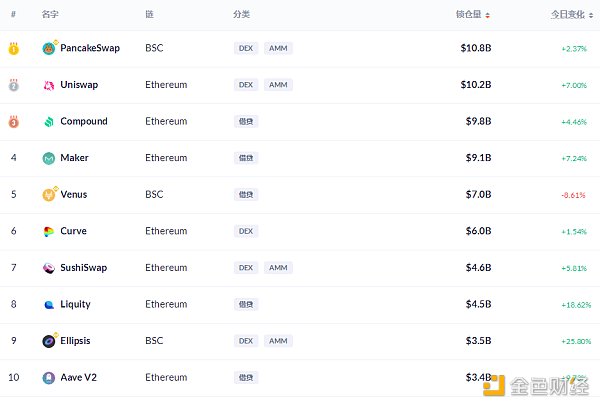Click the Liquity logo icon
This screenshot has width=600, height=407.
49,304
